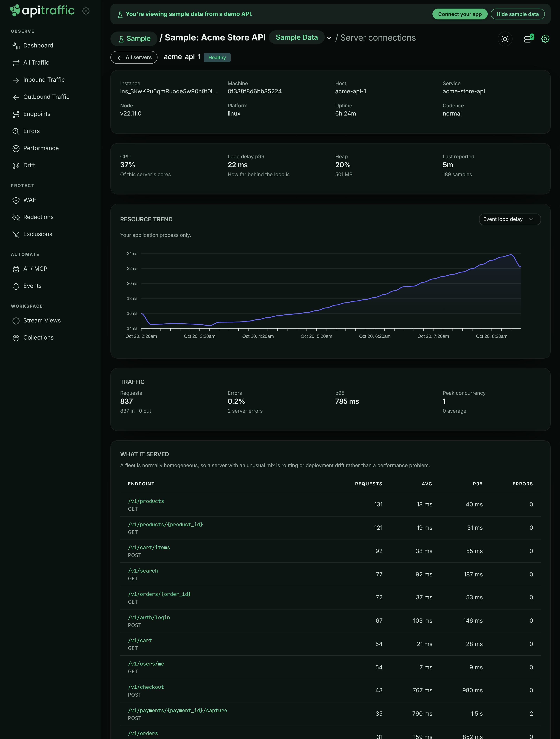This screenshot has width=560, height=739.
Task: Click the Inbound Traffic arrow icon
Action: [x=16, y=80]
